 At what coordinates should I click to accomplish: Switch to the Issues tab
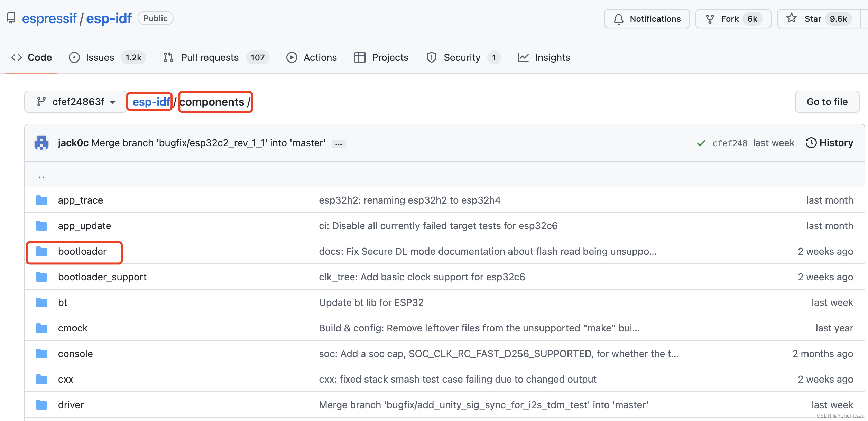tap(100, 57)
